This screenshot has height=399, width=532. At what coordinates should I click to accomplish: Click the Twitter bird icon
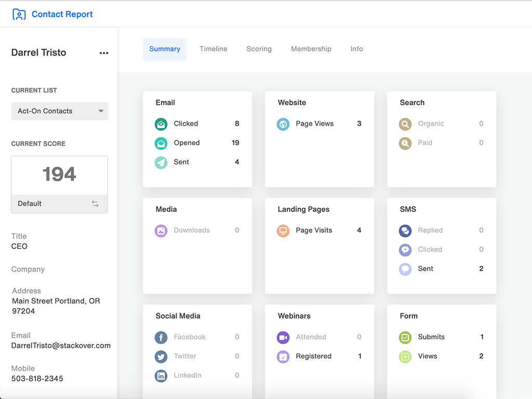[x=161, y=356]
